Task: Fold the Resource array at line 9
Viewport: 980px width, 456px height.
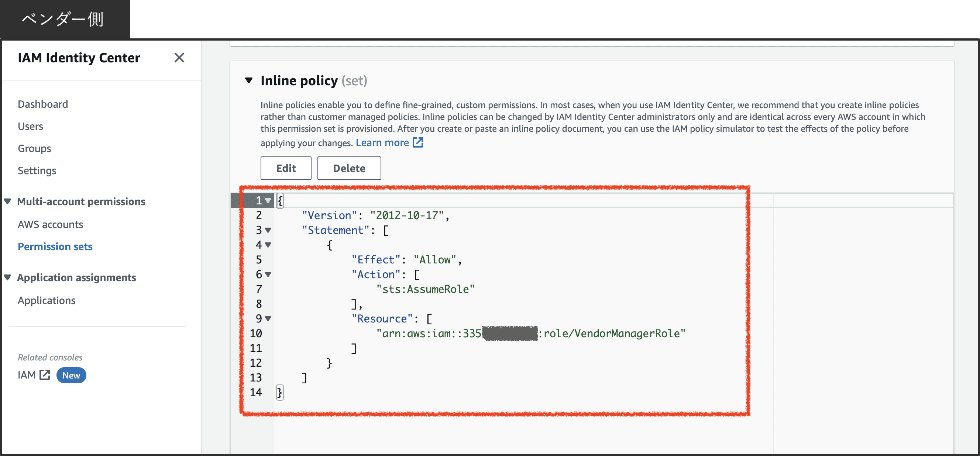Action: tap(268, 319)
